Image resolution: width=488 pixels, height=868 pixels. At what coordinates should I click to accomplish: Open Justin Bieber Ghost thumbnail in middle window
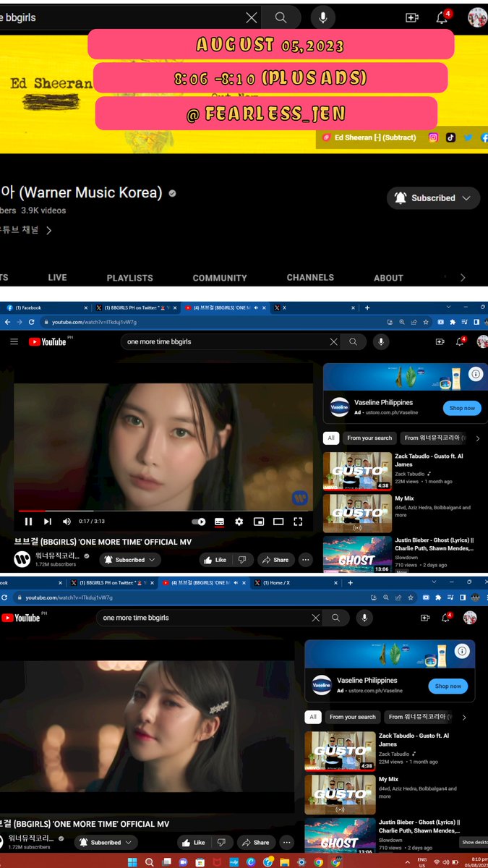click(357, 554)
